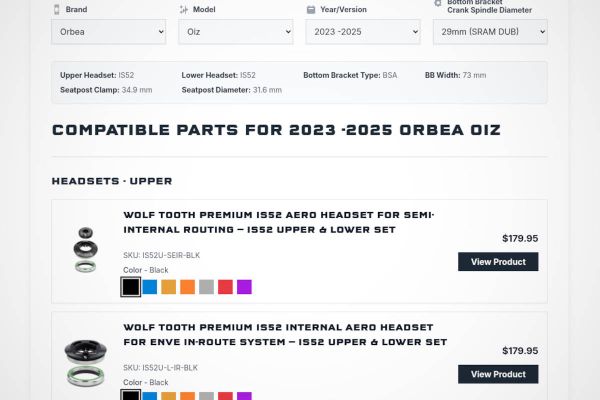This screenshot has width=600, height=400.
Task: Select gold color for Semi-Internal Routing headset
Action: (x=168, y=287)
